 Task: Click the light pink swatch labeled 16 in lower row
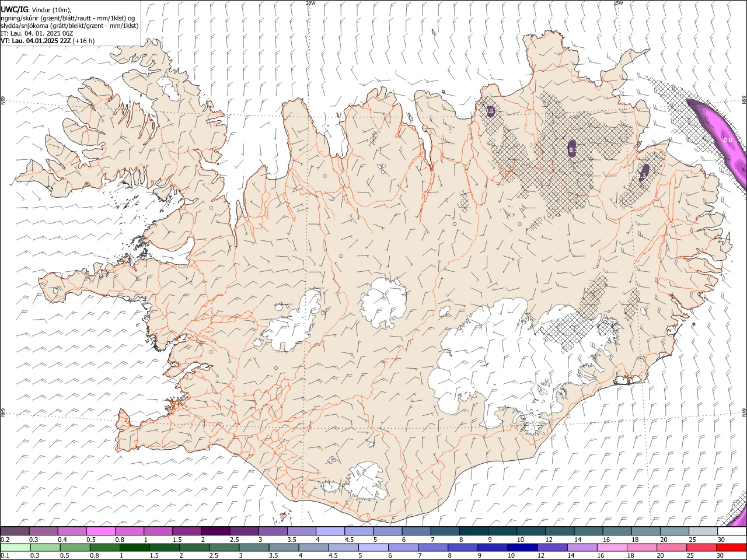[x=612, y=547]
